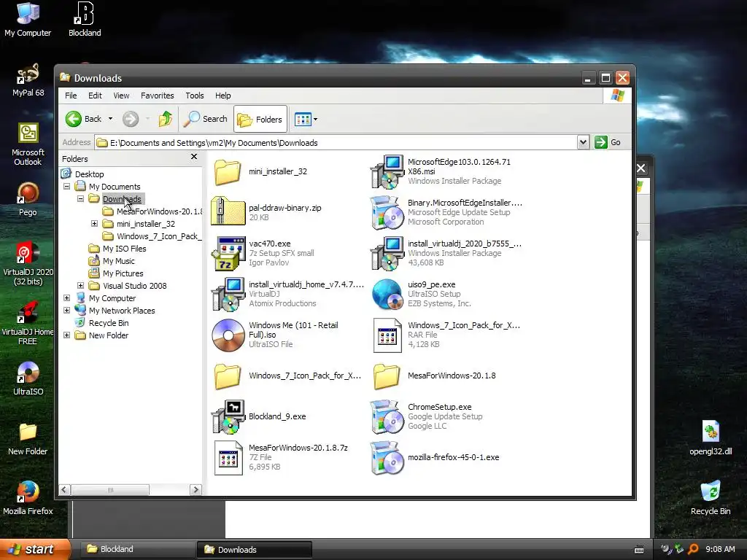Viewport: 747px width, 560px height.
Task: Select Desktop in folder tree
Action: pos(82,174)
